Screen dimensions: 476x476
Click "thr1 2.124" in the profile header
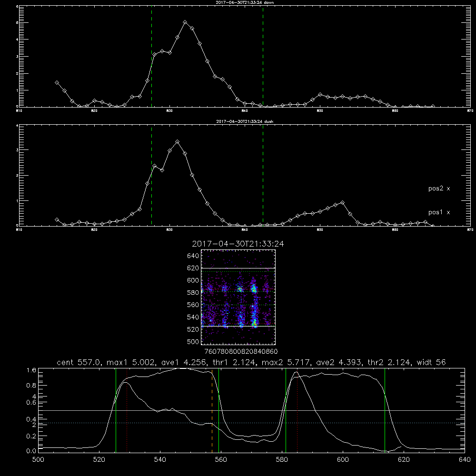click(x=234, y=362)
